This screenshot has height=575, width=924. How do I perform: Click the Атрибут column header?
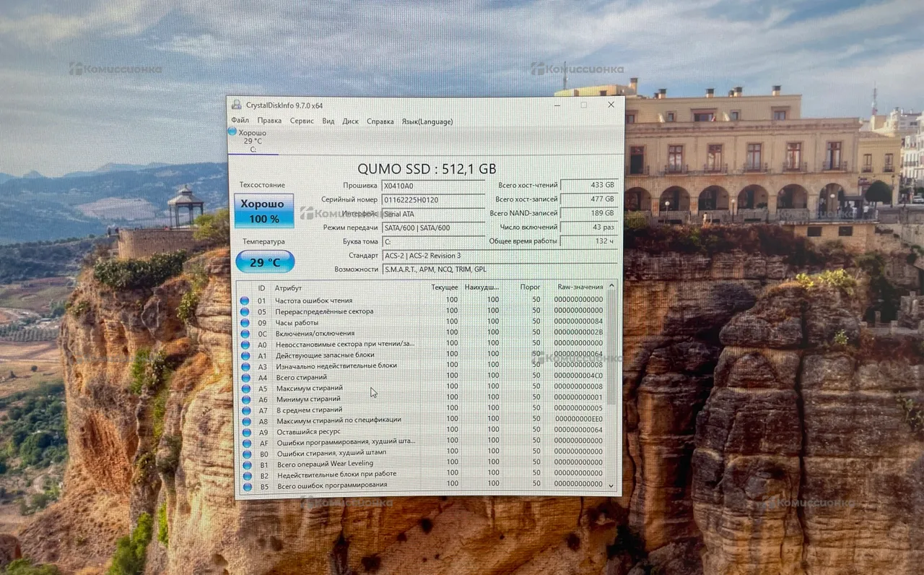(x=289, y=287)
